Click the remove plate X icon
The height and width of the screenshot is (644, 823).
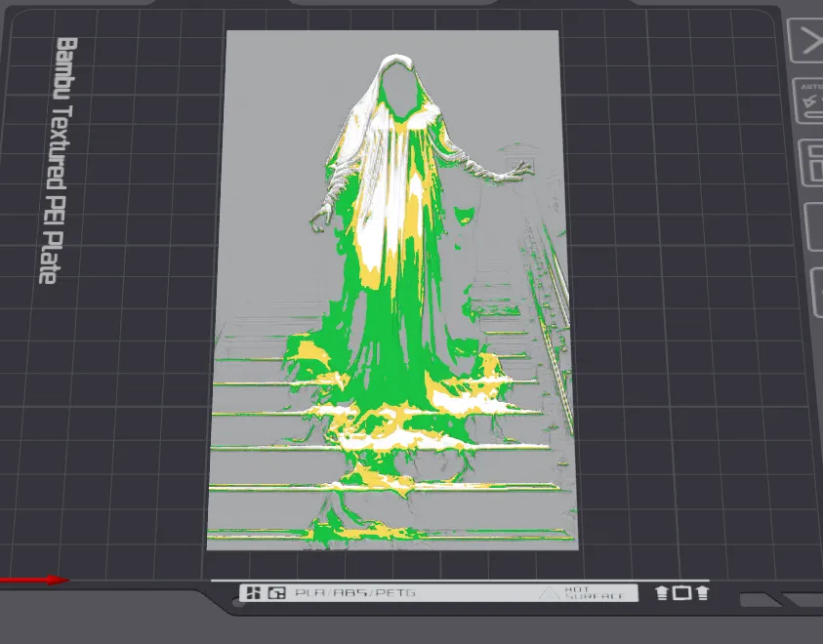point(806,40)
